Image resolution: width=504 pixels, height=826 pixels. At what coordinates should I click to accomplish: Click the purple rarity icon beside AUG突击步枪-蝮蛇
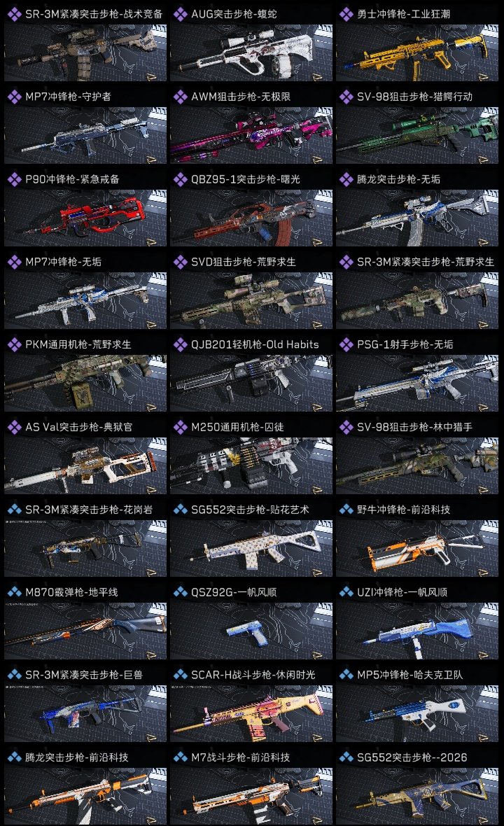click(x=180, y=14)
